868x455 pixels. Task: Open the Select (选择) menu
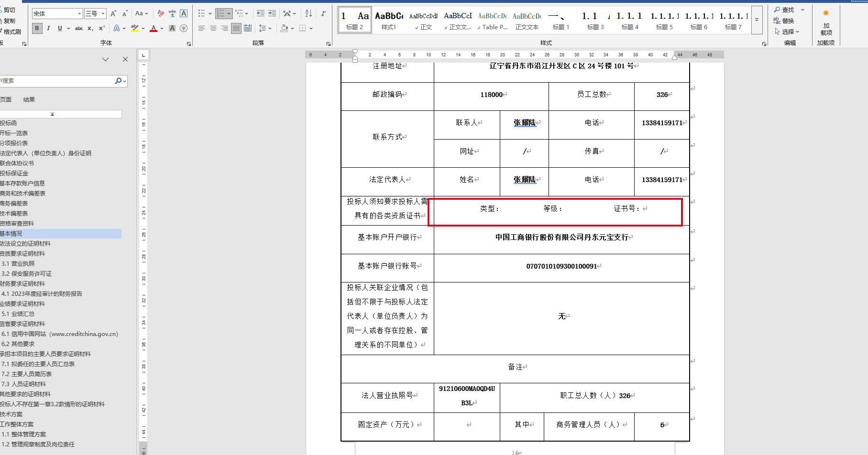[787, 32]
